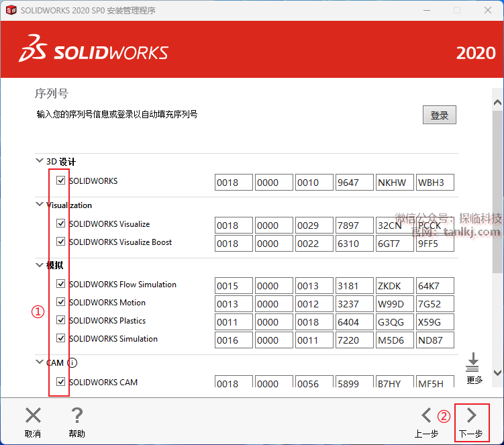
Task: Click first serial field of SOLIDWORKS Motion
Action: [234, 303]
